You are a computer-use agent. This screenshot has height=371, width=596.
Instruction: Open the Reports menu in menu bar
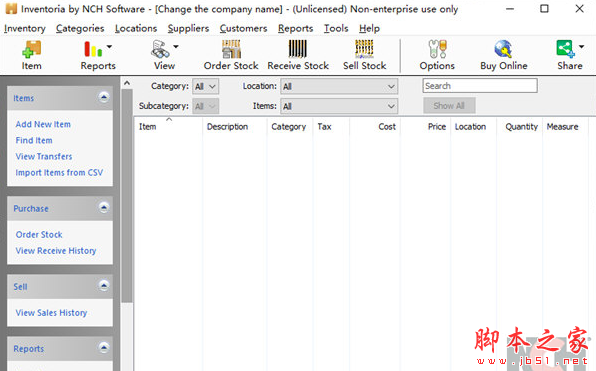[x=295, y=29]
